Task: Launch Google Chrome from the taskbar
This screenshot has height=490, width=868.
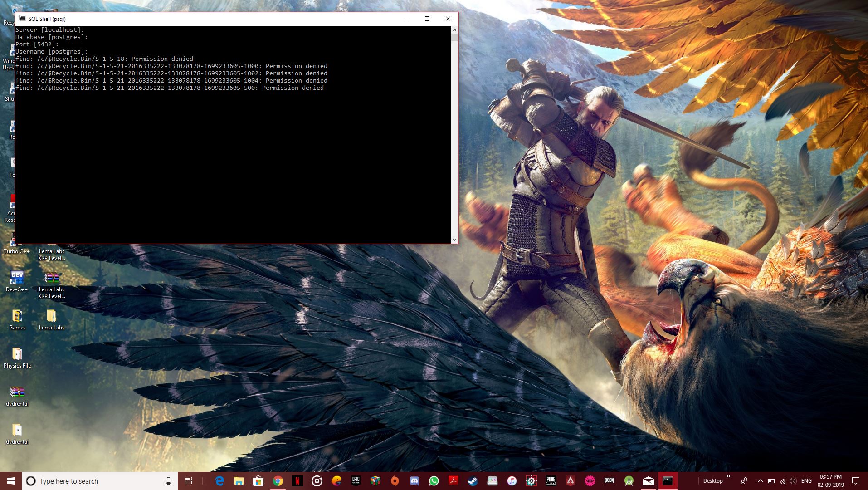Action: (278, 481)
